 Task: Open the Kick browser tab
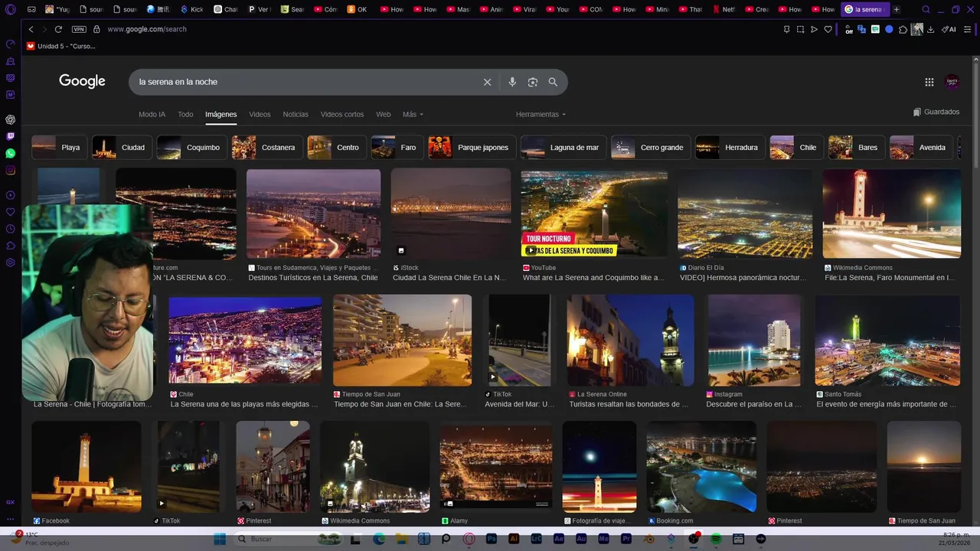(x=192, y=9)
